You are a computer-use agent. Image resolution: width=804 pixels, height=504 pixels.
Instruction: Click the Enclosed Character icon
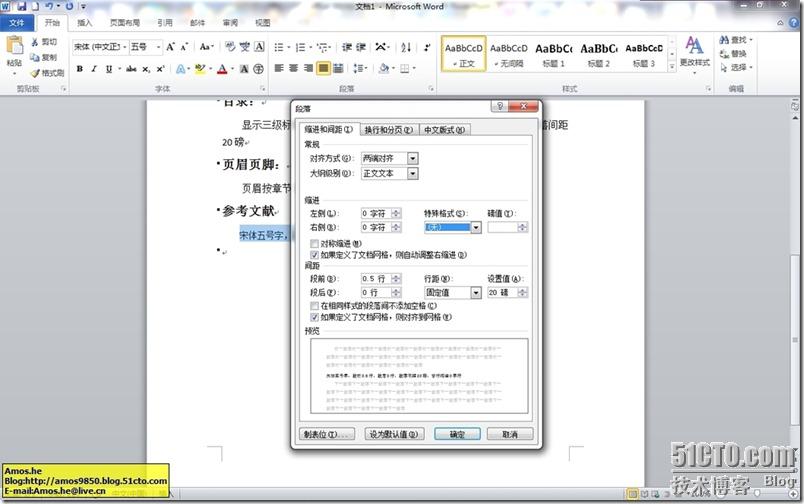coord(259,69)
